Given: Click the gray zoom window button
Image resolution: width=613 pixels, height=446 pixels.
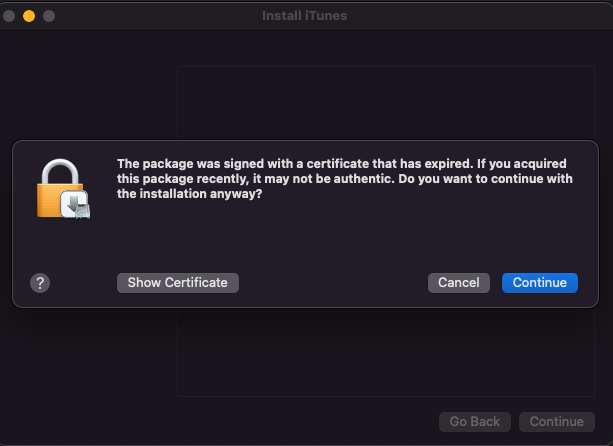Looking at the screenshot, I should point(48,16).
